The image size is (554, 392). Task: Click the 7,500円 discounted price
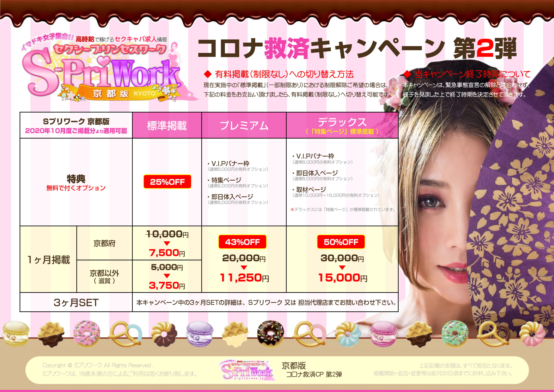pos(167,253)
